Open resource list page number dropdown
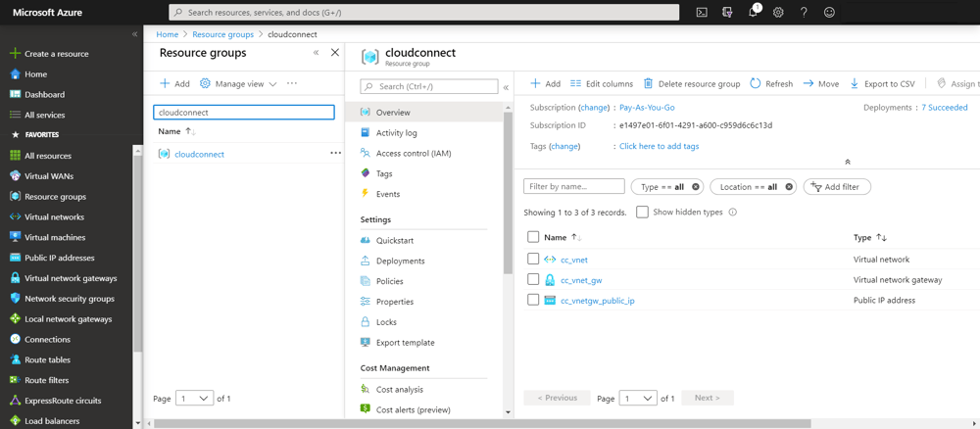Viewport: 980px width, 429px height. (x=638, y=399)
